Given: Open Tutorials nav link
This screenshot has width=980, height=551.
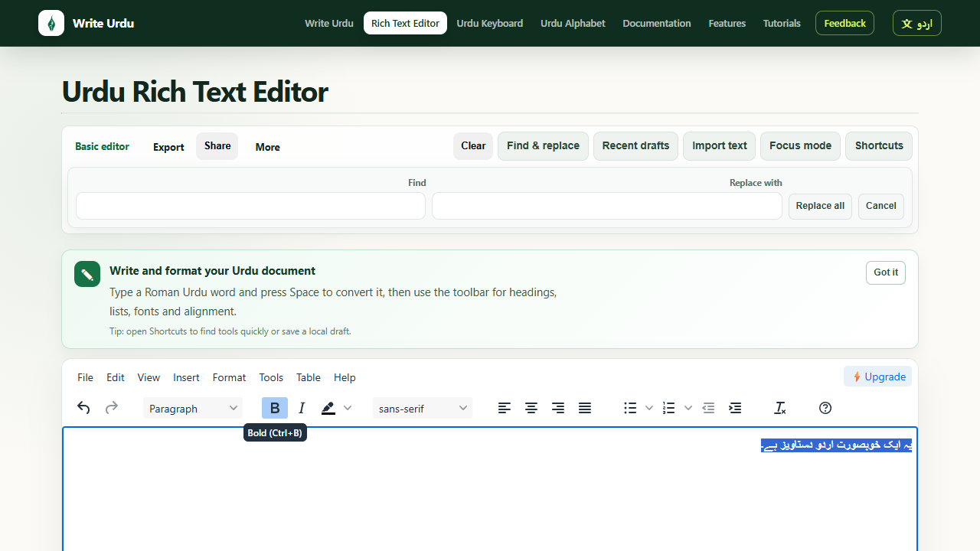Looking at the screenshot, I should click(x=782, y=23).
